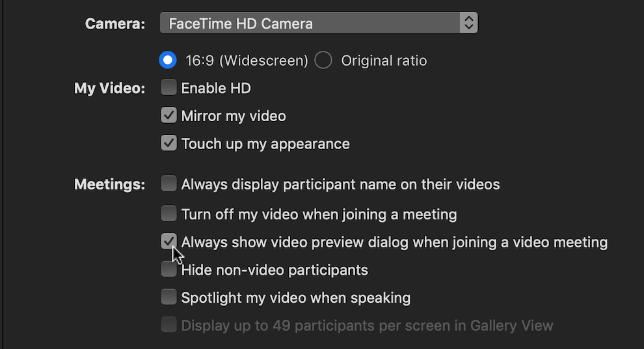This screenshot has width=644, height=349.
Task: Click the "Touch up my appearance" label text
Action: point(265,144)
